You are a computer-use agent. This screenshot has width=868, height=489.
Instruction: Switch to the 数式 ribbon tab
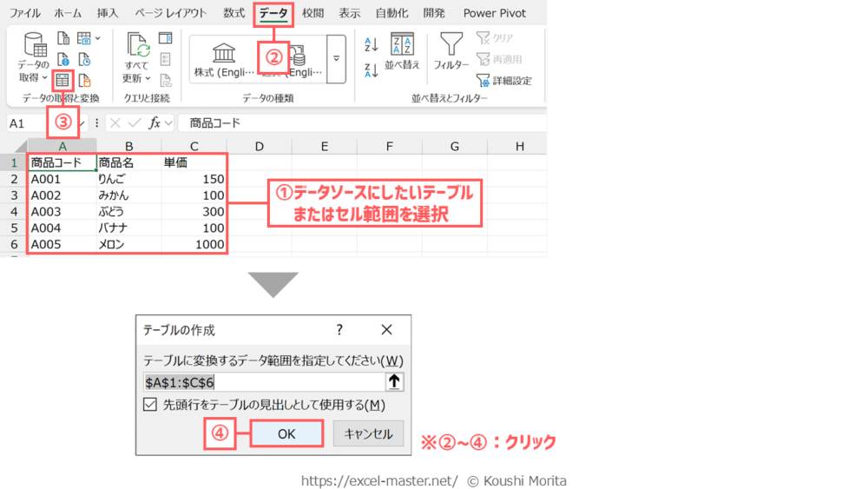tap(233, 13)
